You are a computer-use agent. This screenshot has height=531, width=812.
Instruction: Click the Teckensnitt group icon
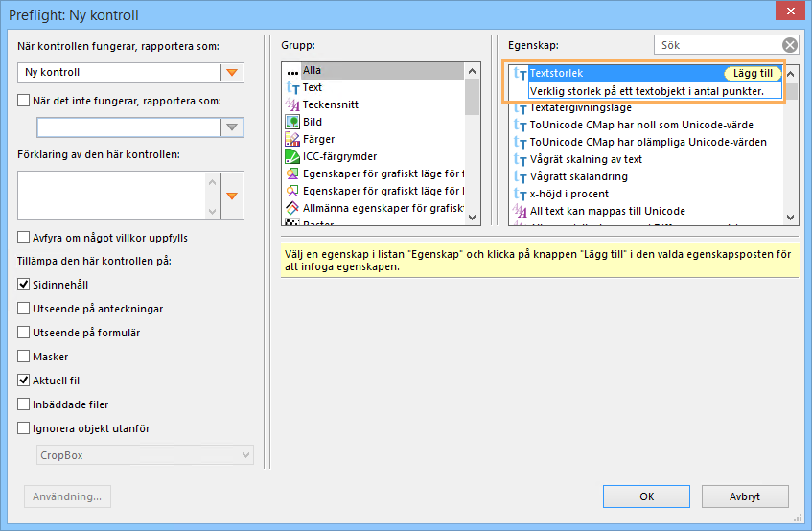293,104
